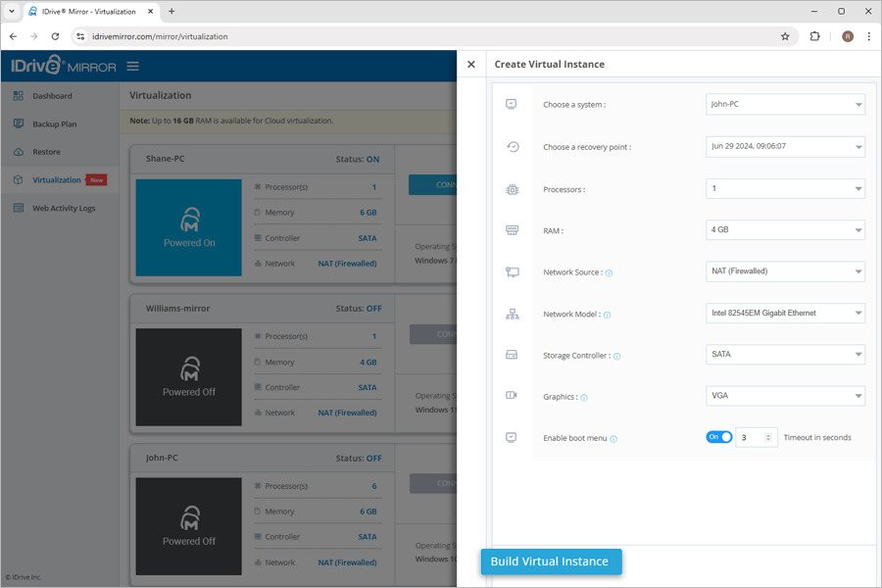Click the Williams-mirror Connect button
The image size is (882, 588).
[x=433, y=334]
